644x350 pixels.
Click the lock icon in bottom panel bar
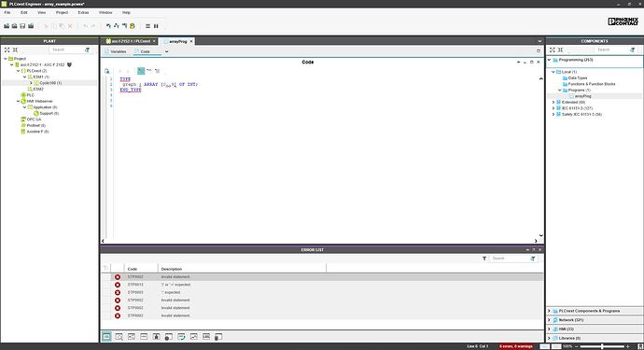(156, 336)
